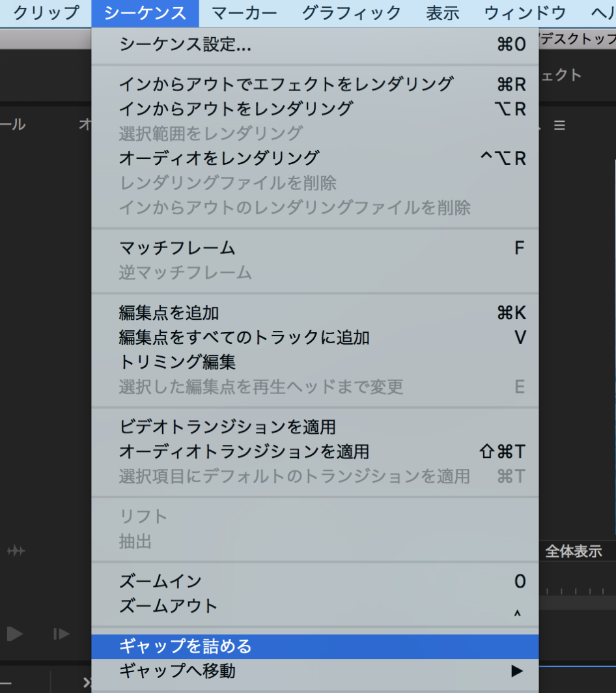Click ズームイン in the menu
The height and width of the screenshot is (693, 616).
(x=160, y=581)
